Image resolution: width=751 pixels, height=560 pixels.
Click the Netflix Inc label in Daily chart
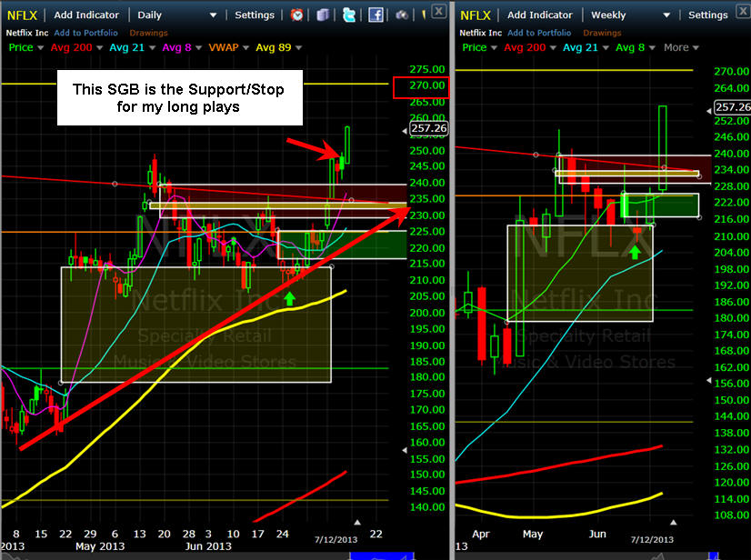click(27, 33)
